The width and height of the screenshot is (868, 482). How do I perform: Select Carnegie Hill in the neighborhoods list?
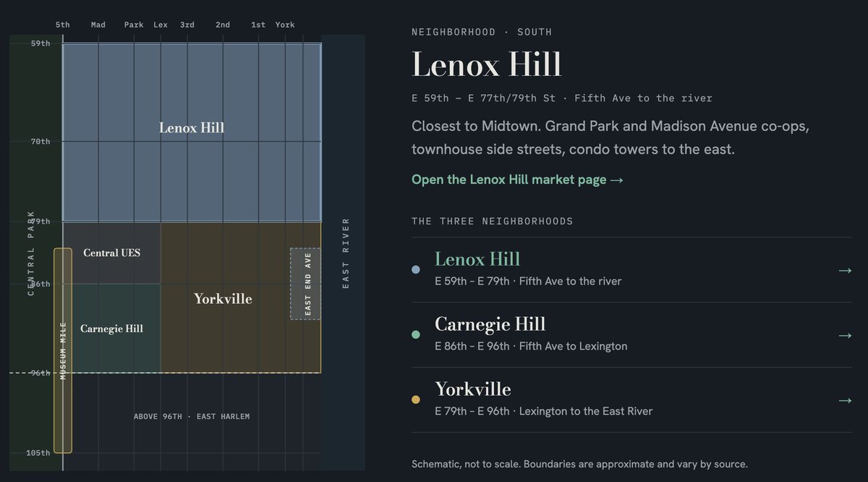(x=631, y=335)
